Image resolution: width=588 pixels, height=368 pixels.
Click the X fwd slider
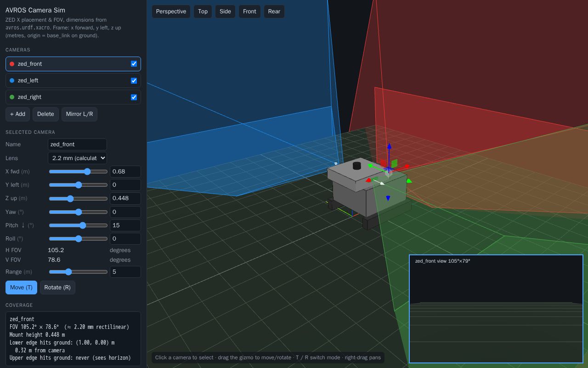(78, 172)
